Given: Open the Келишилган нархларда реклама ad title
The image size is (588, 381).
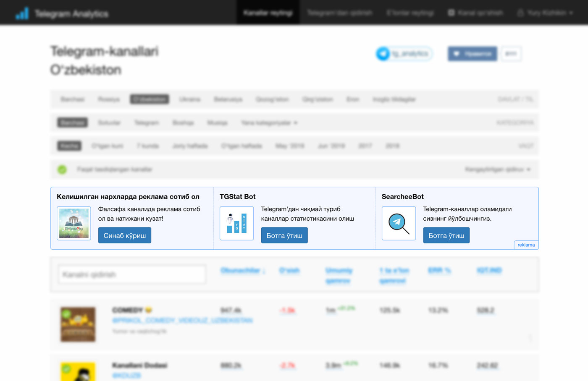Looking at the screenshot, I should [128, 196].
